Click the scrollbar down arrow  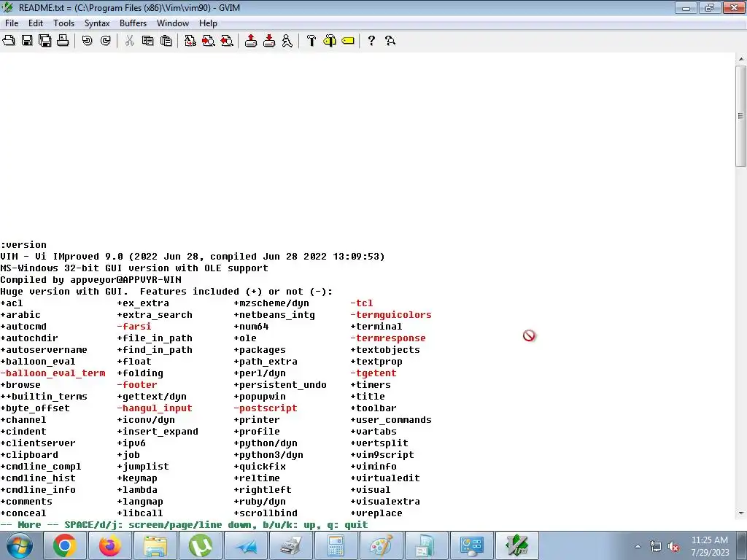[741, 513]
